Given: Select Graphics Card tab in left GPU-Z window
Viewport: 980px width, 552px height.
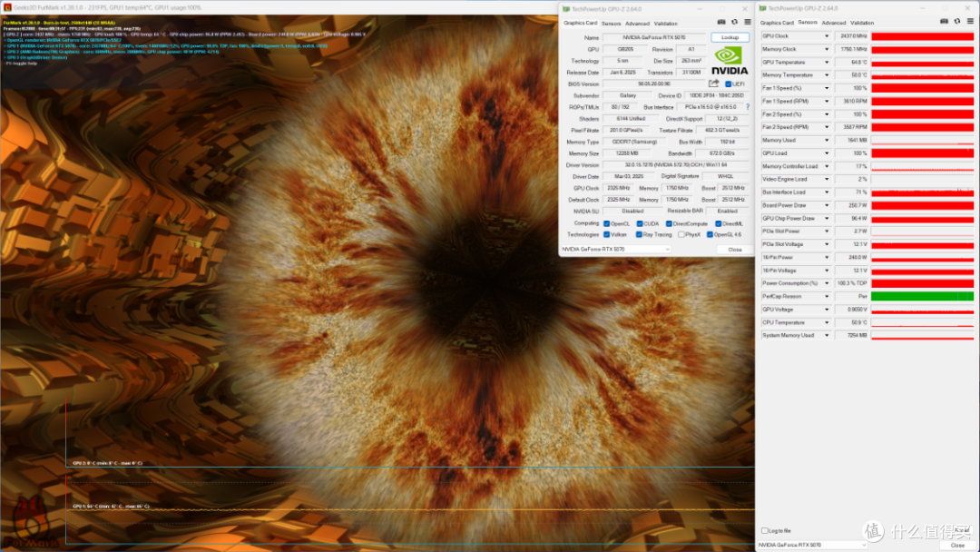Looking at the screenshot, I should tap(580, 23).
